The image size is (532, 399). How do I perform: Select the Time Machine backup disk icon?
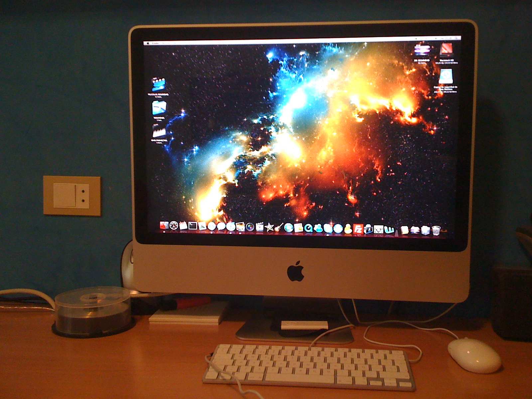pyautogui.click(x=446, y=77)
